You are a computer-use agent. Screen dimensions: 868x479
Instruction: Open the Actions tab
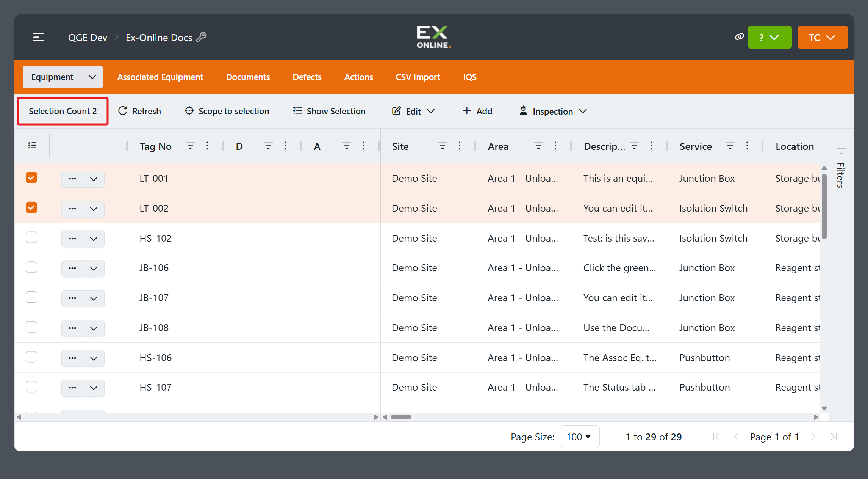358,77
